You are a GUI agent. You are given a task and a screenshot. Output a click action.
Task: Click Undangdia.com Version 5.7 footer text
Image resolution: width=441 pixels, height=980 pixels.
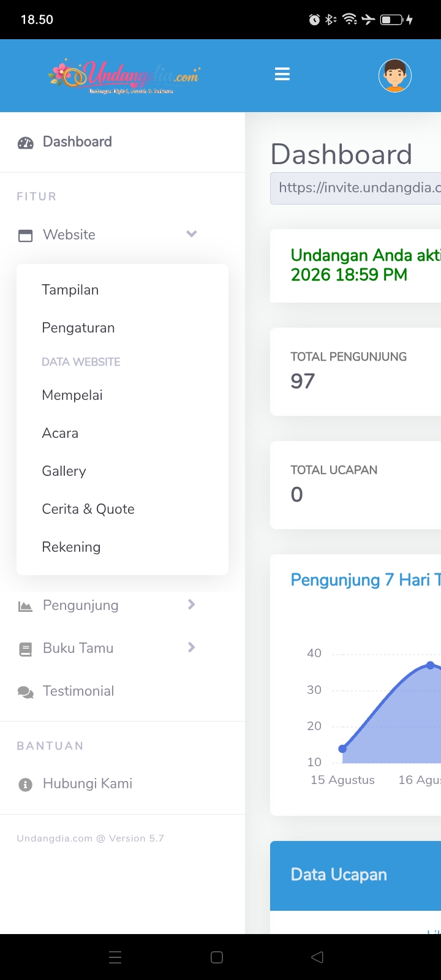(91, 839)
